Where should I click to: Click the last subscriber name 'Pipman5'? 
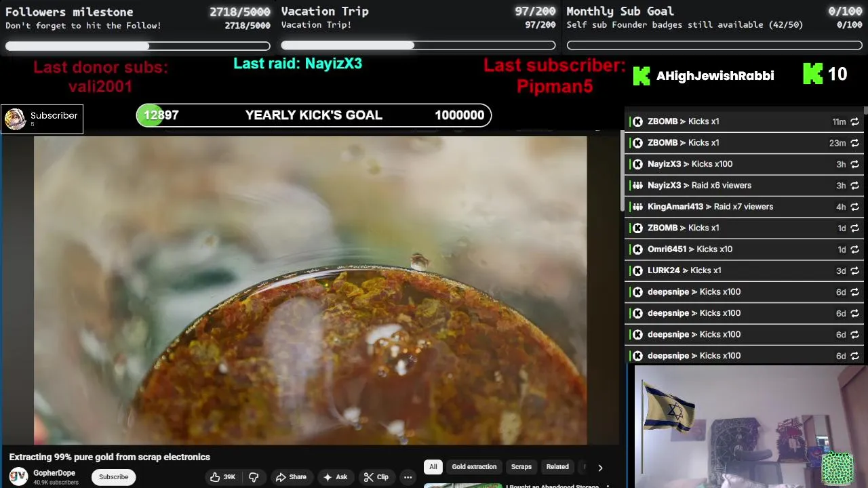pyautogui.click(x=555, y=87)
